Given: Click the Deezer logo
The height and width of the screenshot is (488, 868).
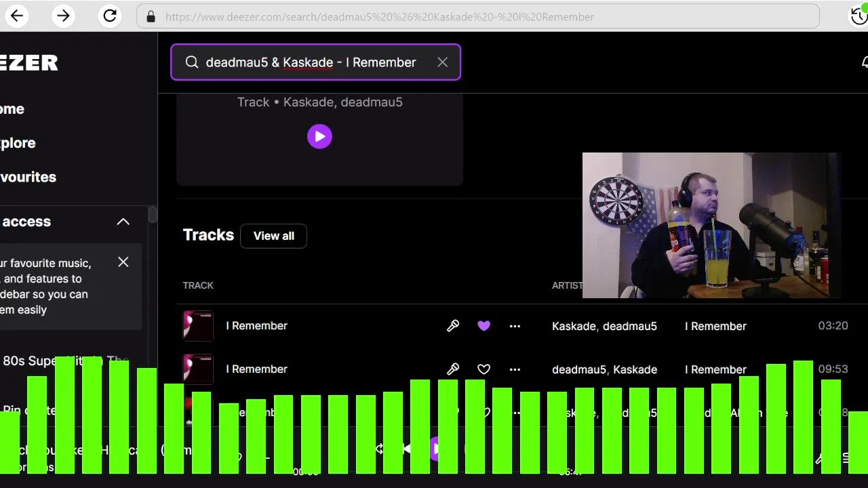Looking at the screenshot, I should pyautogui.click(x=29, y=62).
